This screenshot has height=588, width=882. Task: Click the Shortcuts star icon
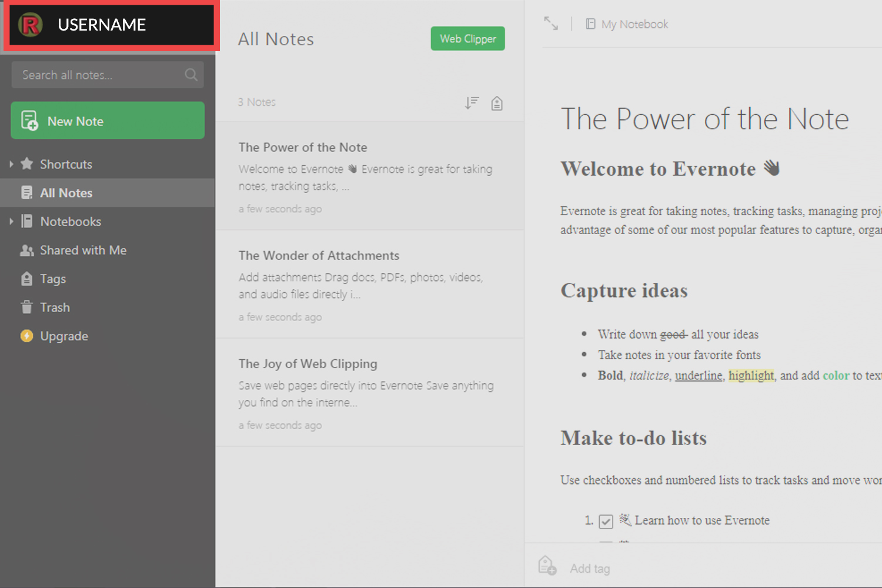coord(26,163)
